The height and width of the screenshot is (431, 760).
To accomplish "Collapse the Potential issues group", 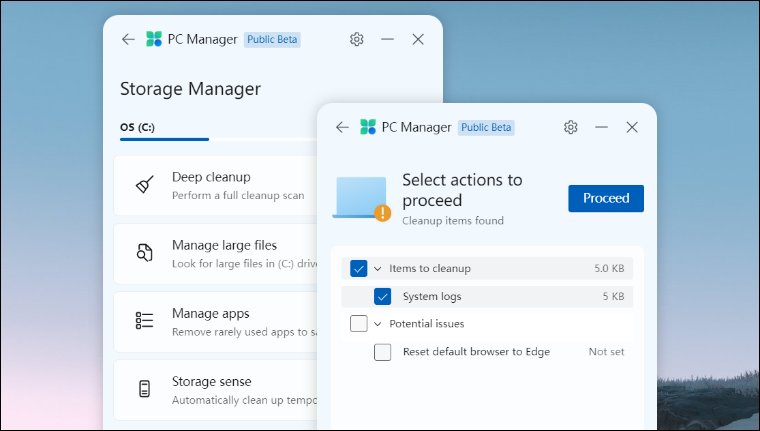I will tap(378, 324).
